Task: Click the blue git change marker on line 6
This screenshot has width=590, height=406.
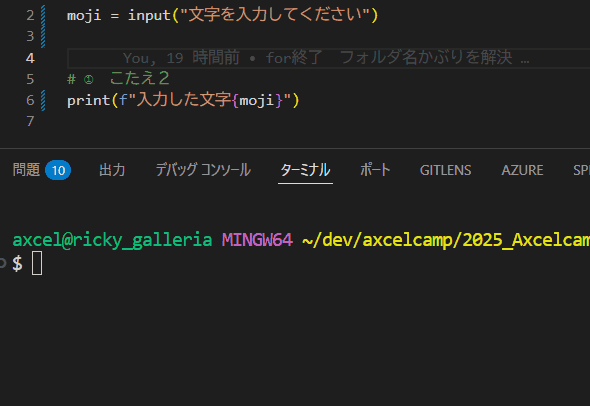Action: coord(43,100)
